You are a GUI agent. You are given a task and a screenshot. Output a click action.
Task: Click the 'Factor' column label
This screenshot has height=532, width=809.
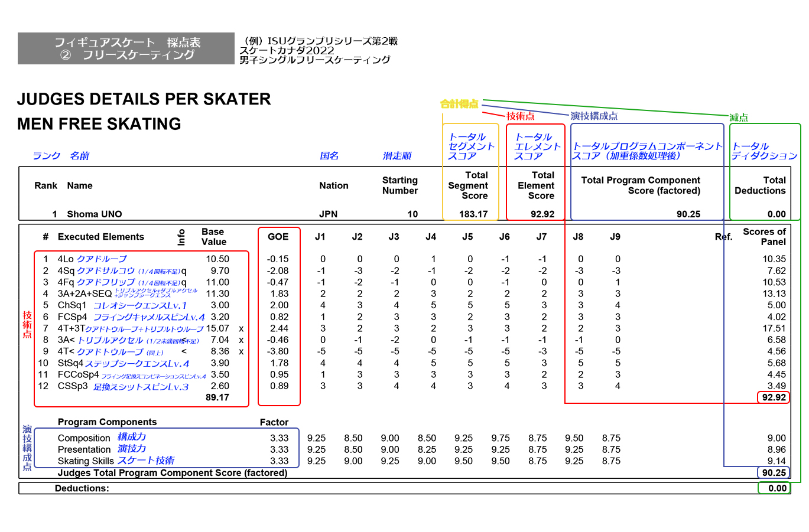[x=274, y=422]
